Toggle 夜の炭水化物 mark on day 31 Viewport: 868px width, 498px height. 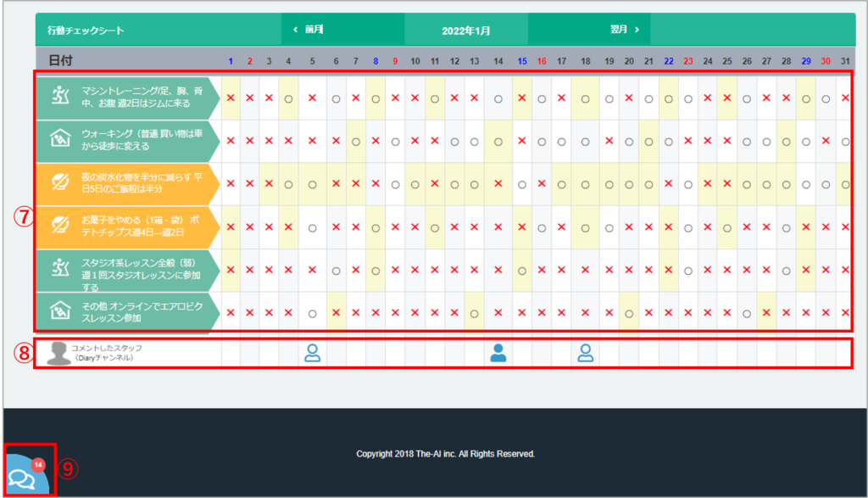click(845, 184)
